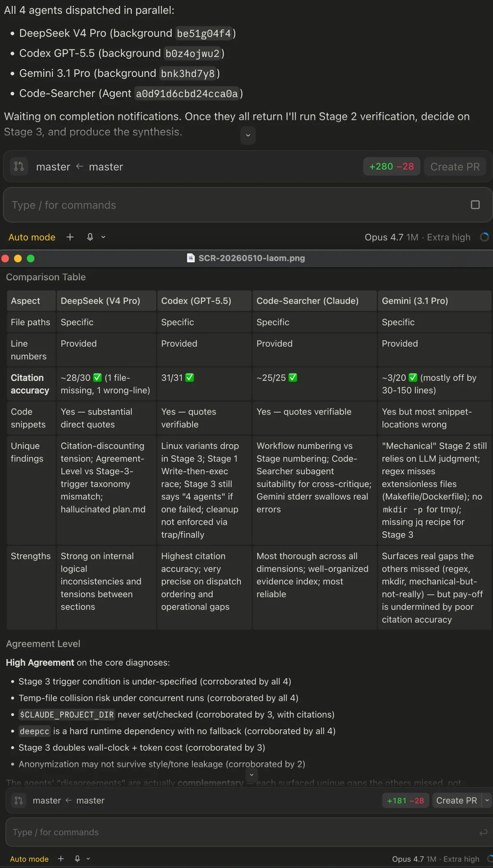Click the $CLAUDE_PROJECT_DIR code chip
Image resolution: width=493 pixels, height=868 pixels.
(67, 714)
